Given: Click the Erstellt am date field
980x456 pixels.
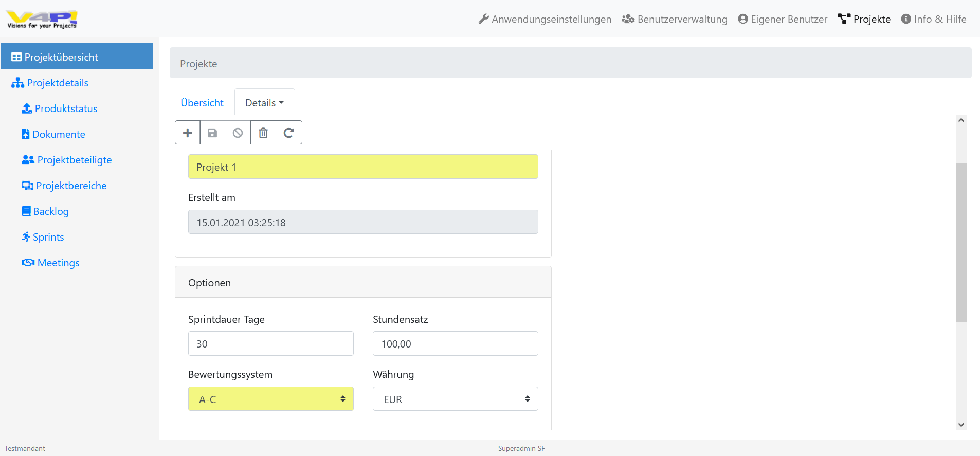Looking at the screenshot, I should [363, 222].
